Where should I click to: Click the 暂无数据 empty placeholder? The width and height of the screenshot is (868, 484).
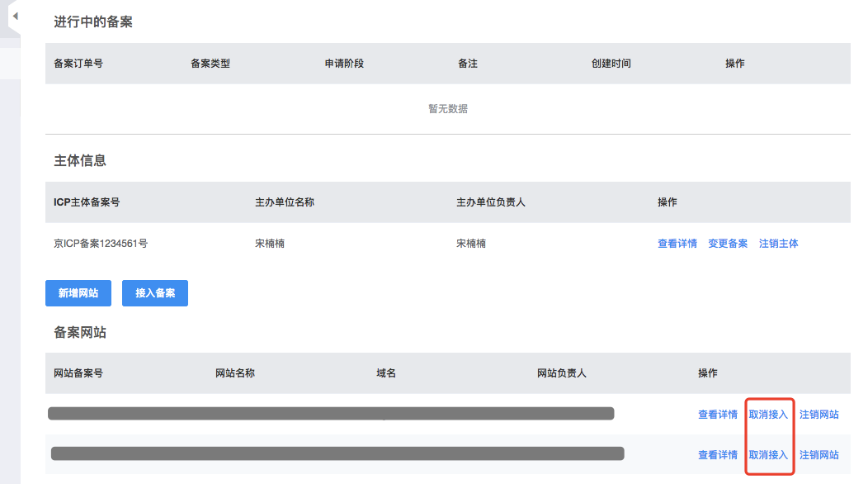click(x=447, y=109)
